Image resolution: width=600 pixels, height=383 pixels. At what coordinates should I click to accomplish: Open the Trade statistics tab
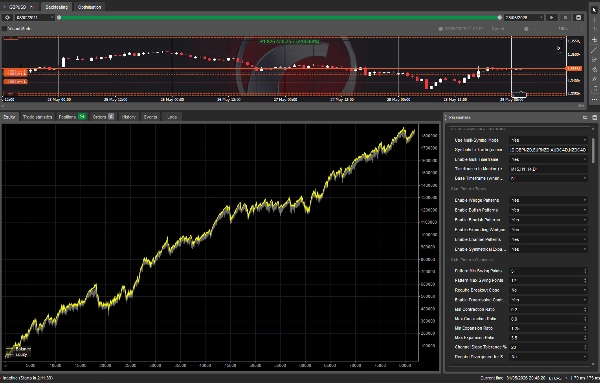[x=37, y=117]
